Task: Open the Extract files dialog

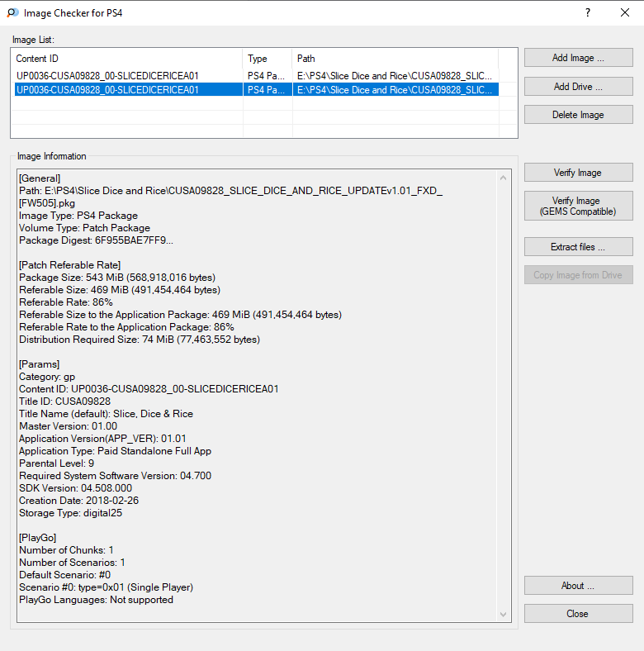Action: pos(579,247)
